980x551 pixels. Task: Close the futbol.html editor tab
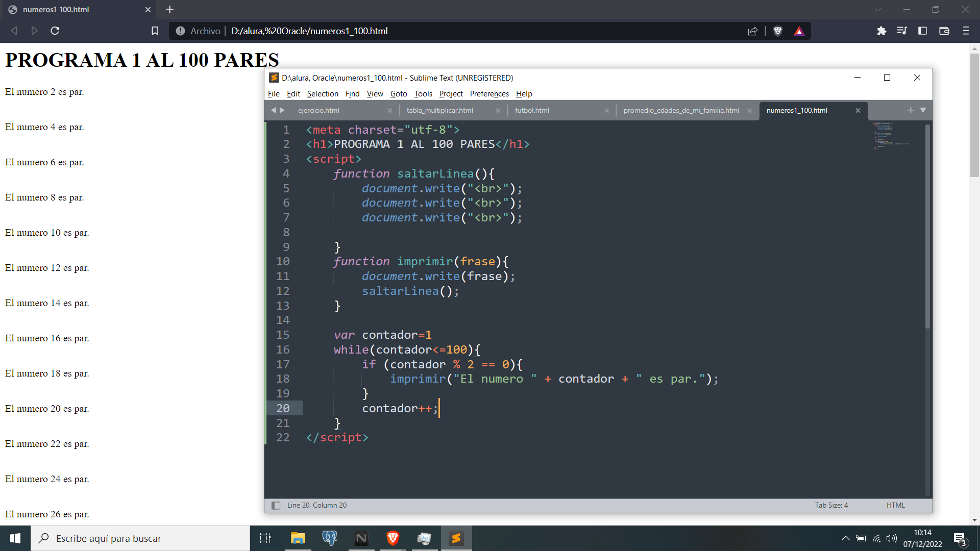pyautogui.click(x=607, y=111)
